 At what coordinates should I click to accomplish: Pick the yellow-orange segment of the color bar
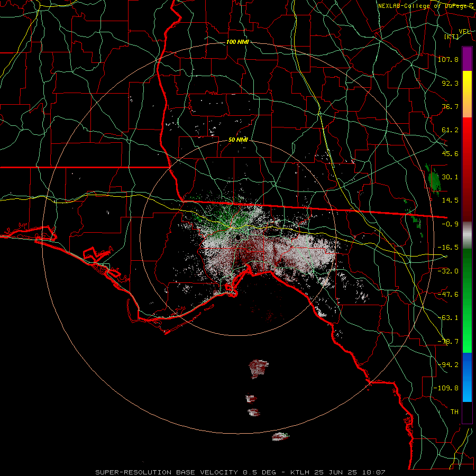pyautogui.click(x=467, y=94)
